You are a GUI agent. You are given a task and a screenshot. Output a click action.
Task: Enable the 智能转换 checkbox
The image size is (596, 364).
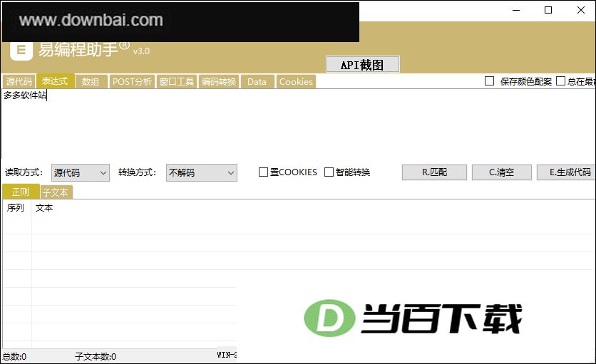[329, 172]
